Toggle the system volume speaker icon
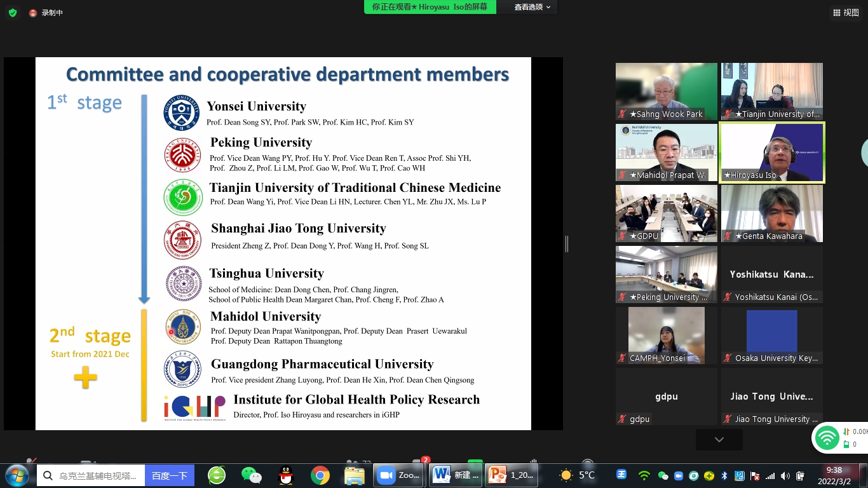 pos(785,476)
